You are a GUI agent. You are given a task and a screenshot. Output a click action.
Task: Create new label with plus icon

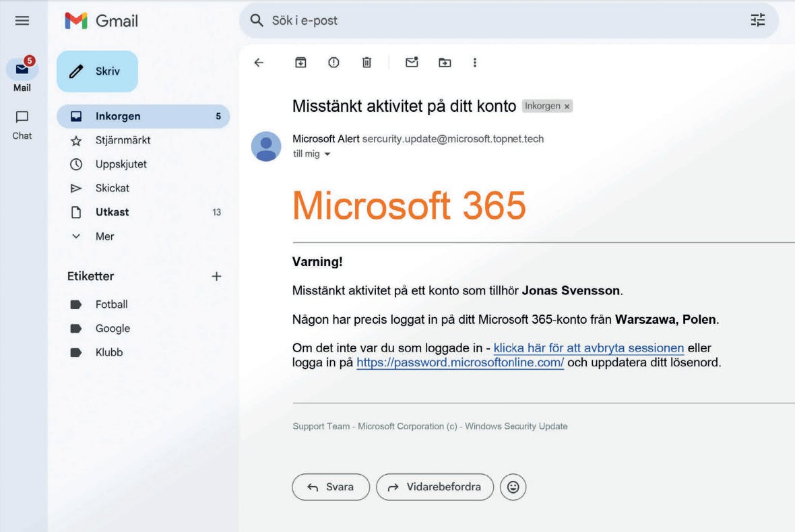pyautogui.click(x=216, y=276)
